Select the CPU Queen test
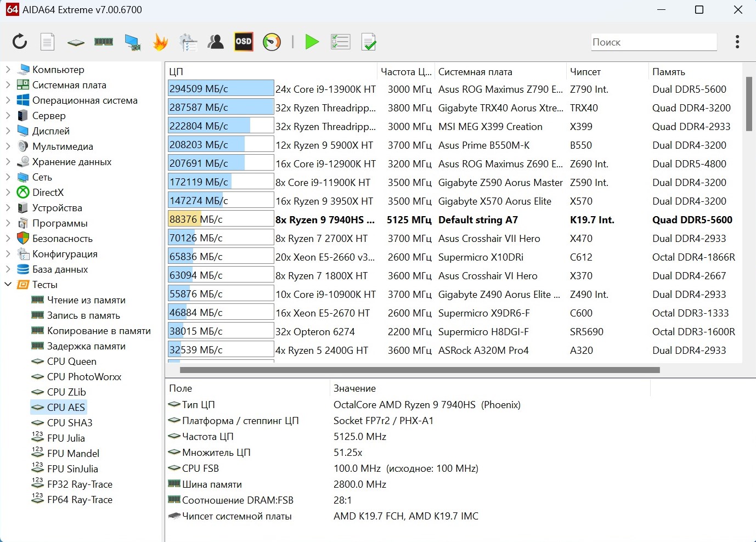756x542 pixels. 71,362
